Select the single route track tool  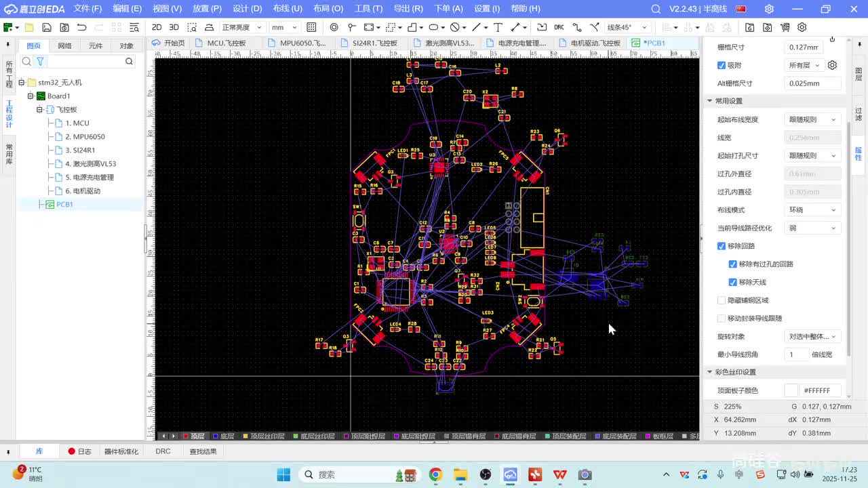point(577,27)
